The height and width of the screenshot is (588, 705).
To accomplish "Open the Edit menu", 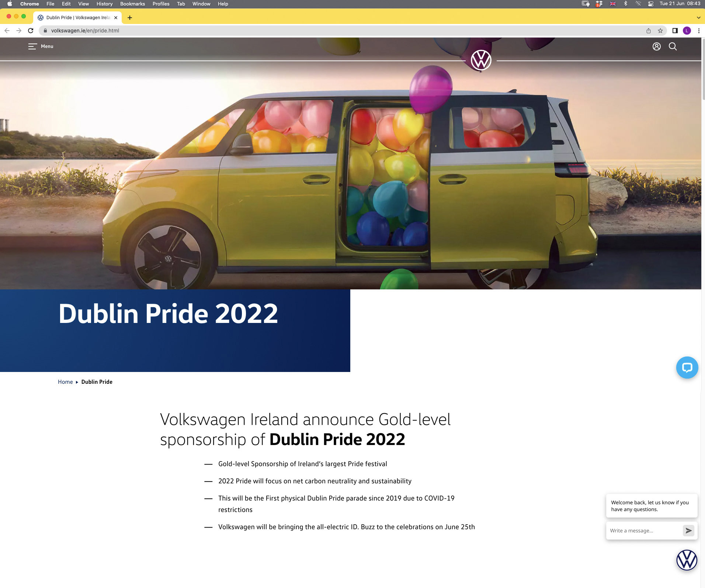I will coord(66,4).
